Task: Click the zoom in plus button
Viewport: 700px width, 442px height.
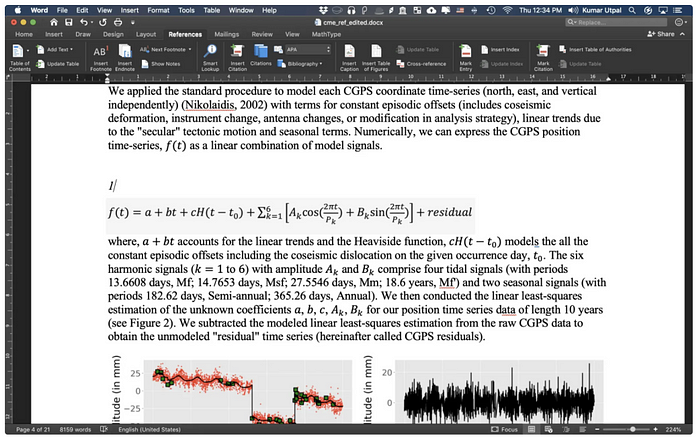Action: 655,429
